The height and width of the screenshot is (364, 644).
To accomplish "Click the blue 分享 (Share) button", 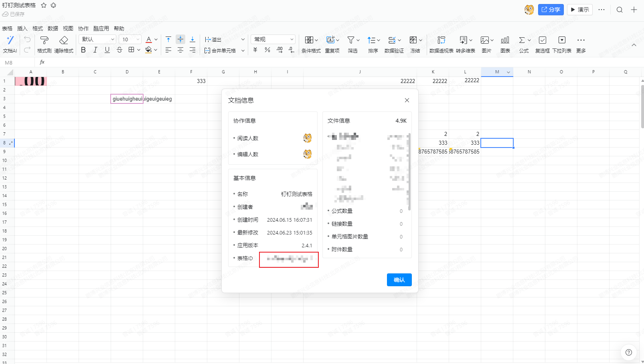I will pyautogui.click(x=551, y=10).
